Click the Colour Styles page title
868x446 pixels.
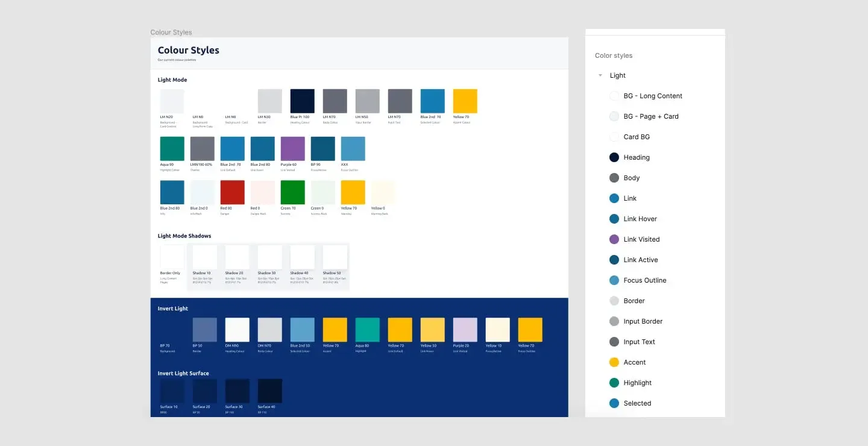(187, 50)
